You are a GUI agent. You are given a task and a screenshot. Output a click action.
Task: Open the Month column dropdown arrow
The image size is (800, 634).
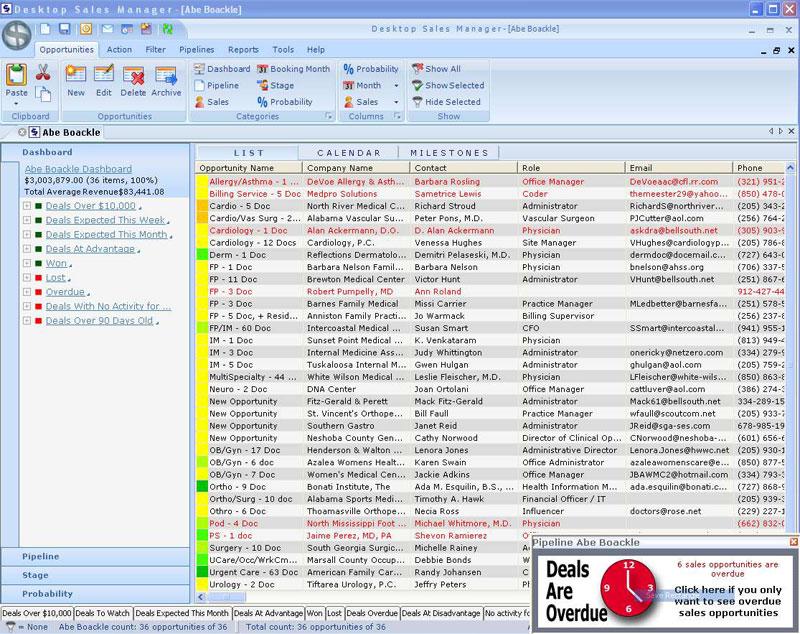[396, 86]
